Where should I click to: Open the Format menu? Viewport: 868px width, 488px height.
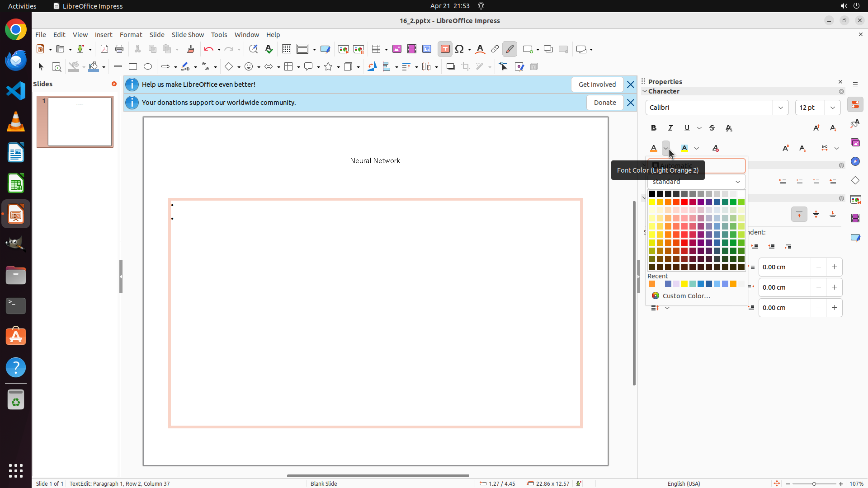pos(131,35)
